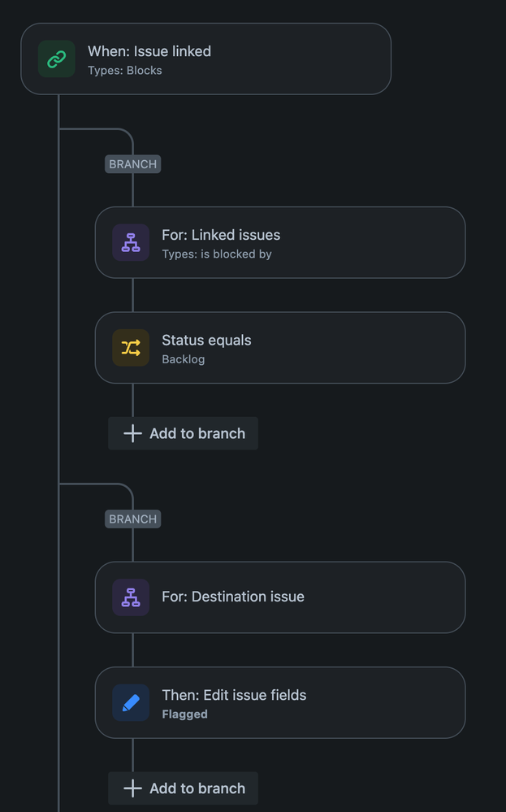Image resolution: width=506 pixels, height=812 pixels.
Task: Click plus icon under Status equals
Action: (133, 433)
